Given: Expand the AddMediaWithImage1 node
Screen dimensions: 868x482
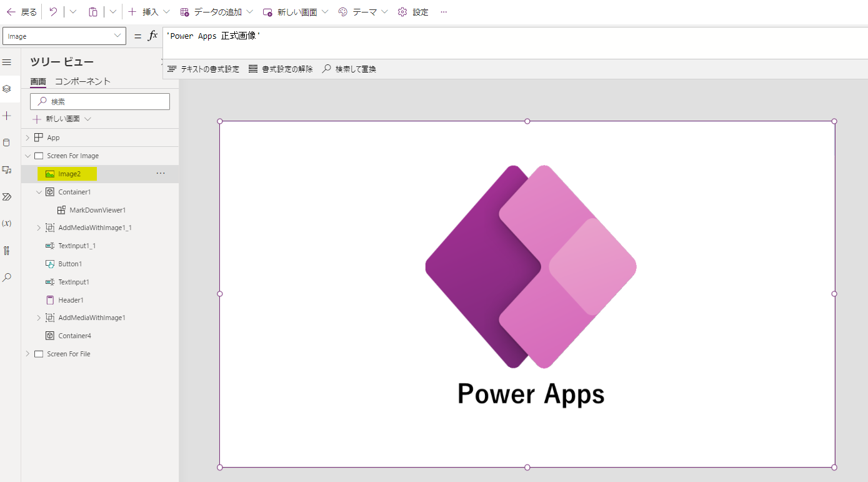Looking at the screenshot, I should (39, 318).
